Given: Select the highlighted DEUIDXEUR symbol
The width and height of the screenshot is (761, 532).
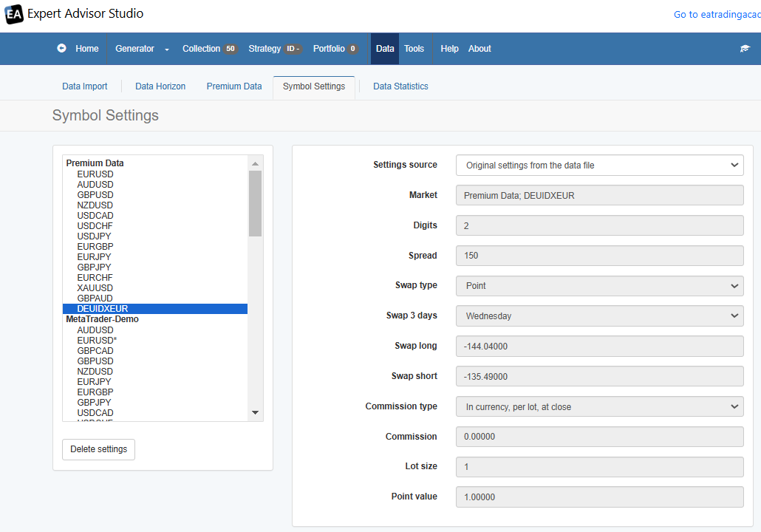Looking at the screenshot, I should (x=155, y=309).
